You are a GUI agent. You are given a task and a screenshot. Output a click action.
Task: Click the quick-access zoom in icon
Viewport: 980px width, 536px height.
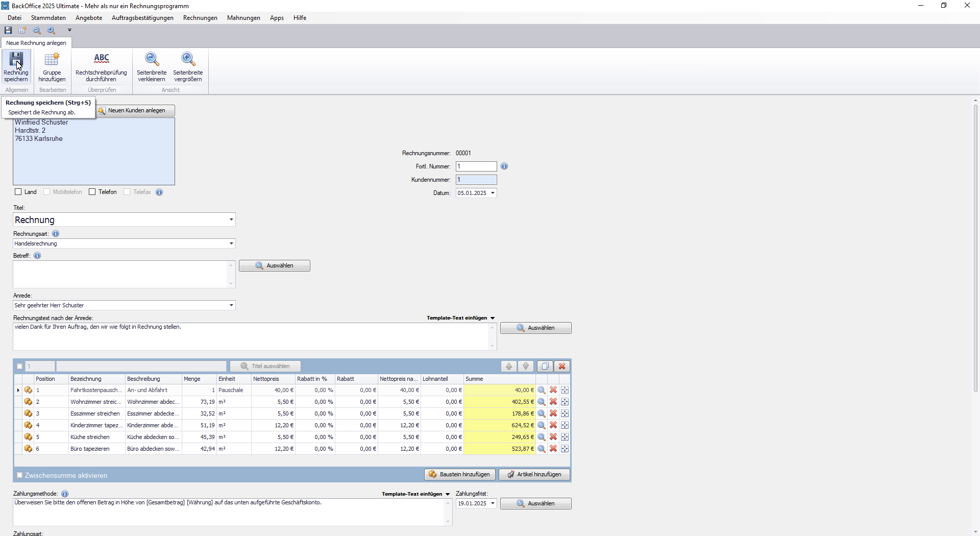pos(51,30)
